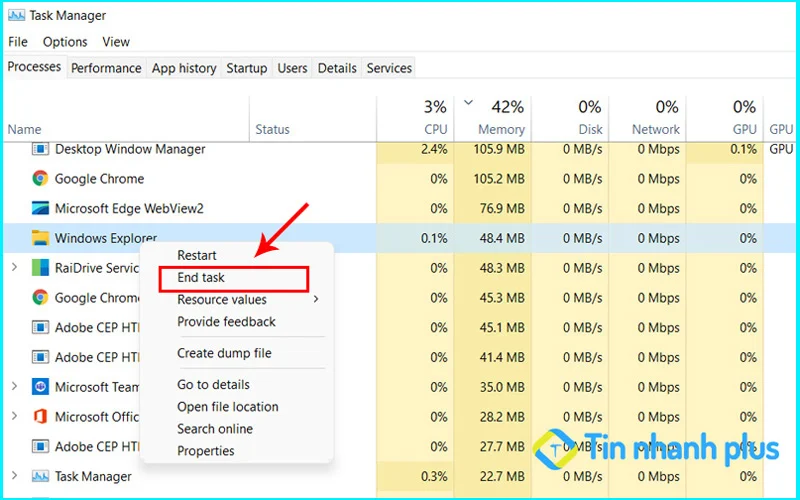This screenshot has width=800, height=500.
Task: Choose Create dump file option
Action: [x=224, y=353]
